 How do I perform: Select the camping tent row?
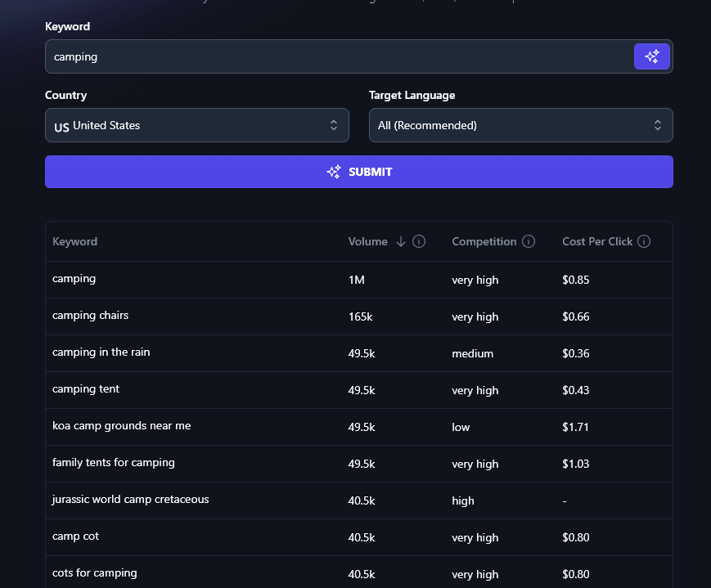point(86,389)
